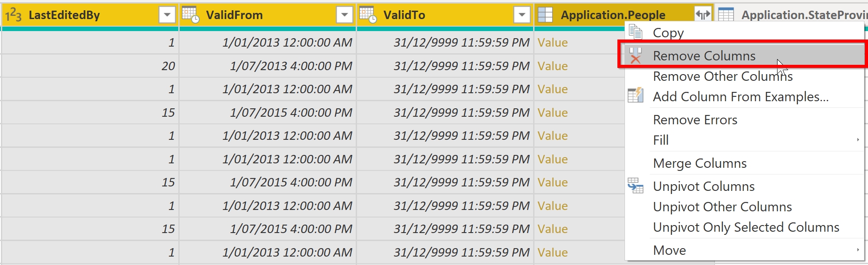The height and width of the screenshot is (265, 868).
Task: Open the ValidTo filter dropdown
Action: click(x=522, y=15)
